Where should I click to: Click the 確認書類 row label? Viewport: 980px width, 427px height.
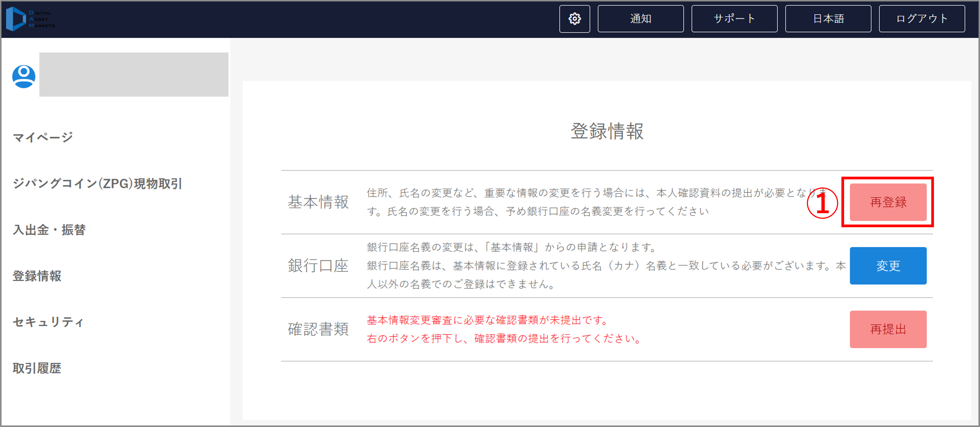click(x=318, y=329)
